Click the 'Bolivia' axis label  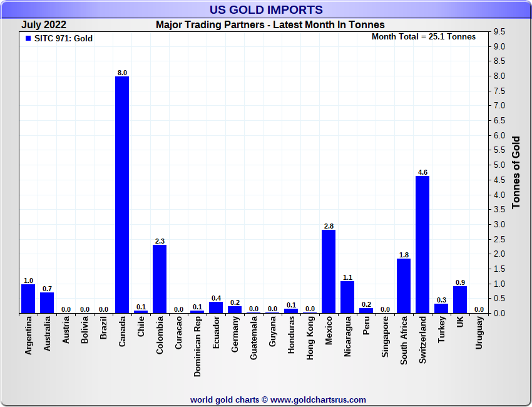pyautogui.click(x=84, y=330)
